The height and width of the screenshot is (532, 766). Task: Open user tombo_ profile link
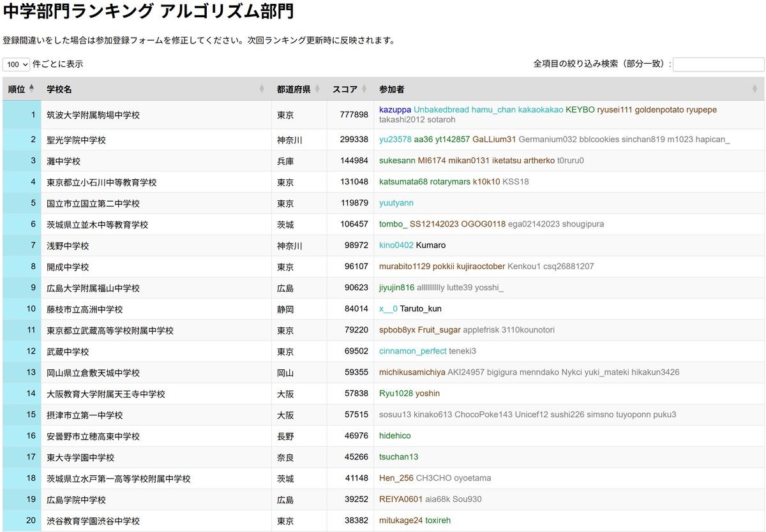[393, 224]
